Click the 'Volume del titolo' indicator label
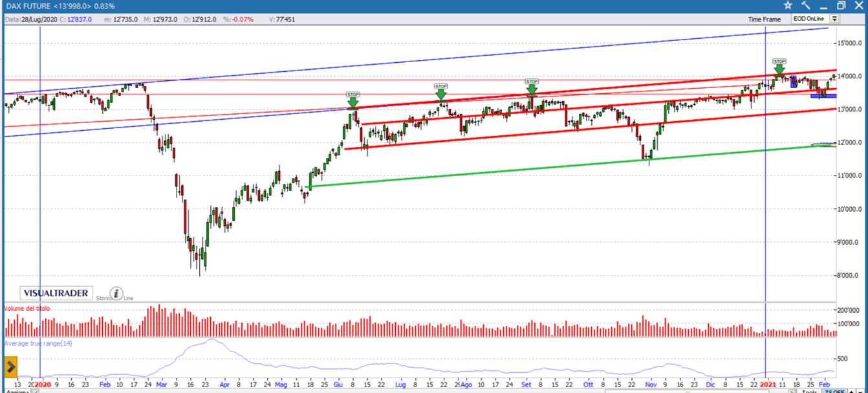868x393 pixels. [27, 309]
